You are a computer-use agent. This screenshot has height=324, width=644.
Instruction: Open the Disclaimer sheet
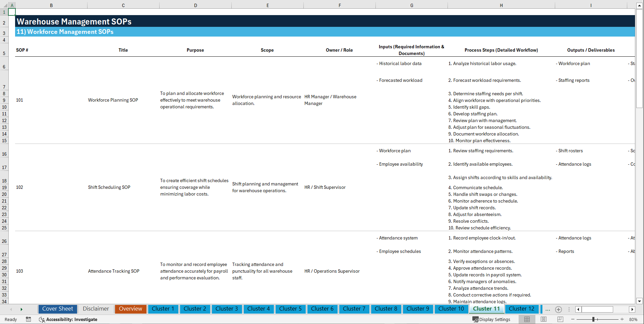pyautogui.click(x=96, y=309)
